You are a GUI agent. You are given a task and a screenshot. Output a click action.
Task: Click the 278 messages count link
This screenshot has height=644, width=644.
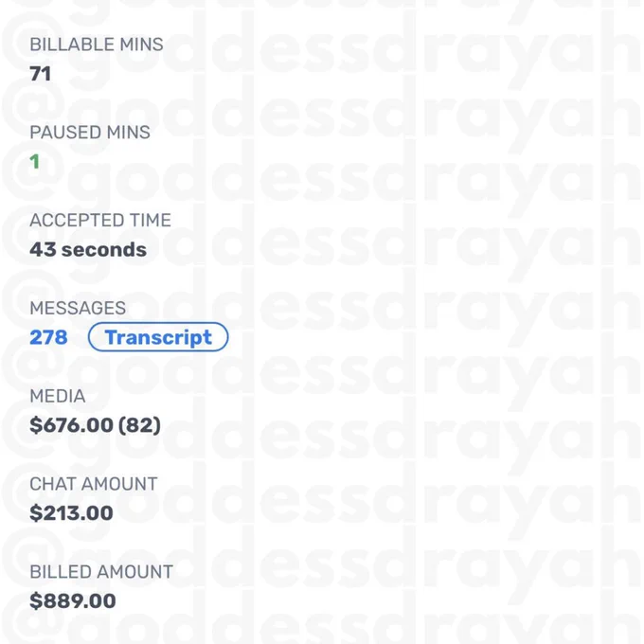point(48,337)
